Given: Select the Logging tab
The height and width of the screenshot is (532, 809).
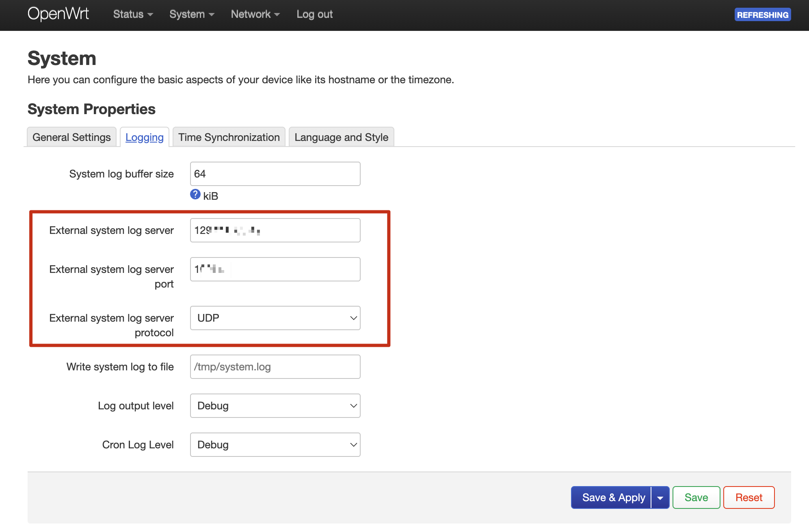Looking at the screenshot, I should tap(144, 137).
